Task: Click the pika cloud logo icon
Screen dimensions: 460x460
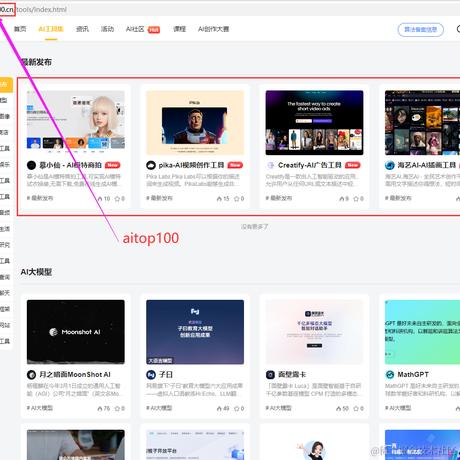Action: [151, 165]
